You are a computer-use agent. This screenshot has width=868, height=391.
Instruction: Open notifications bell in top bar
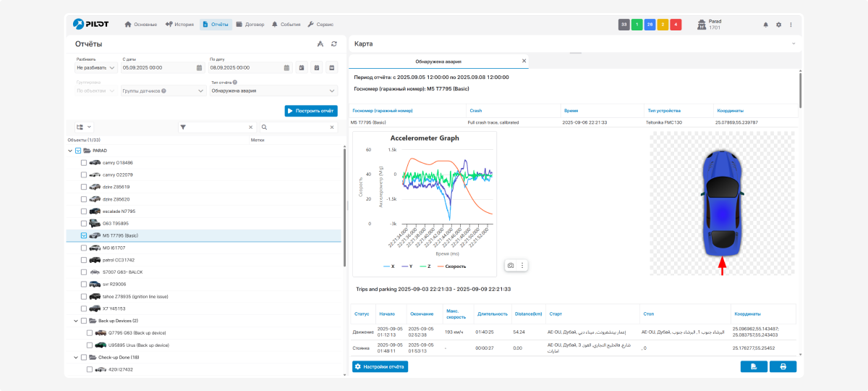(x=765, y=25)
